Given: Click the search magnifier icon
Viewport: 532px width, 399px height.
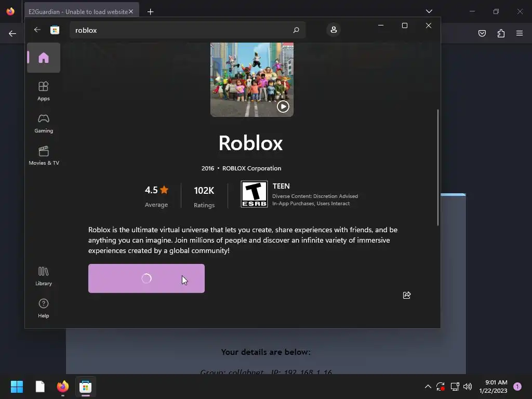Looking at the screenshot, I should 296,30.
